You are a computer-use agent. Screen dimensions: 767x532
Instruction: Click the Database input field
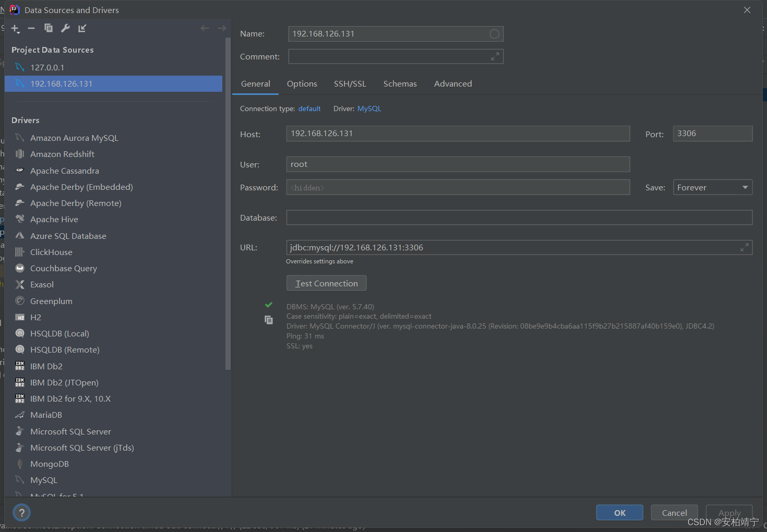click(519, 217)
